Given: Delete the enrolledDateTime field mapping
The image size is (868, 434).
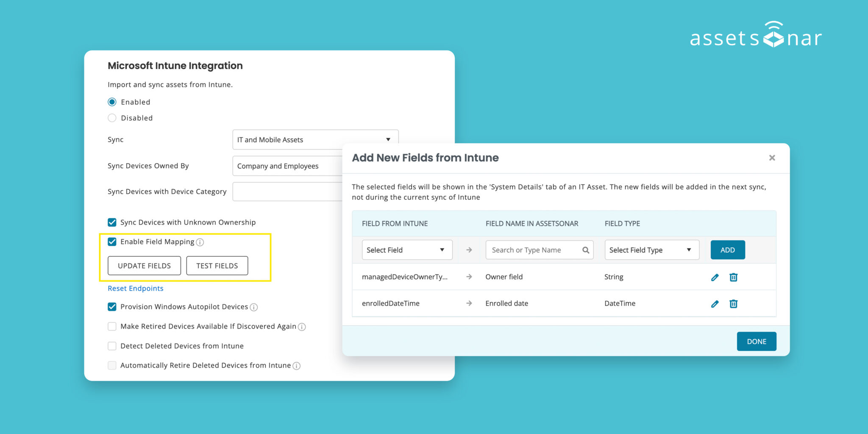Looking at the screenshot, I should click(x=733, y=303).
